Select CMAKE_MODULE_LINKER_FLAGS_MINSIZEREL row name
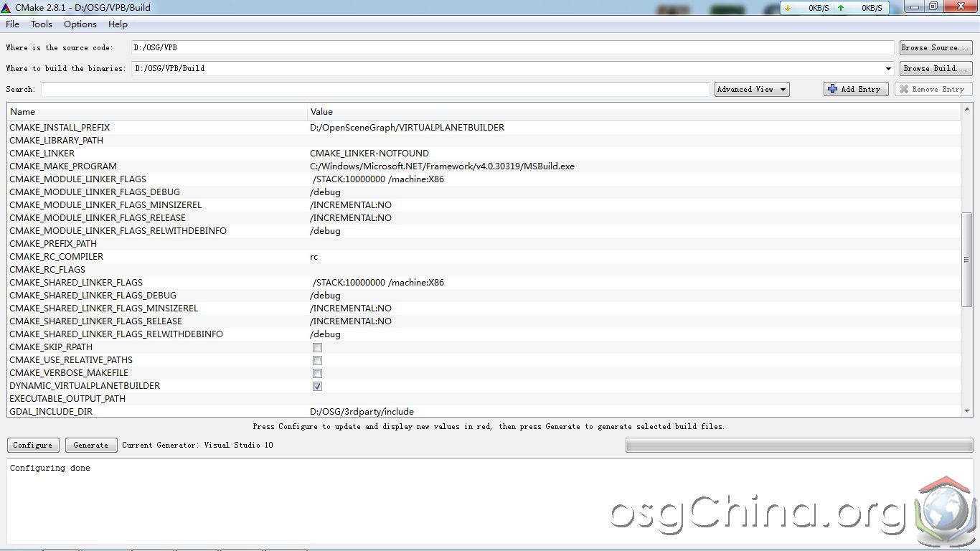The image size is (980, 551). click(x=105, y=205)
